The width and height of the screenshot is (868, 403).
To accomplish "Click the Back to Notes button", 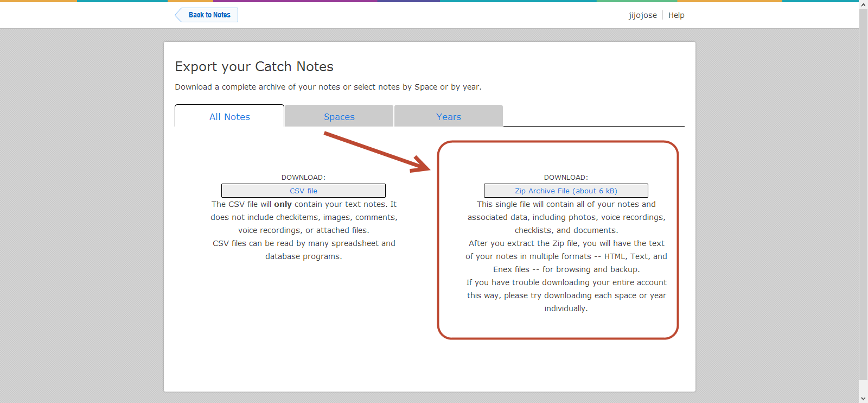I will point(208,15).
